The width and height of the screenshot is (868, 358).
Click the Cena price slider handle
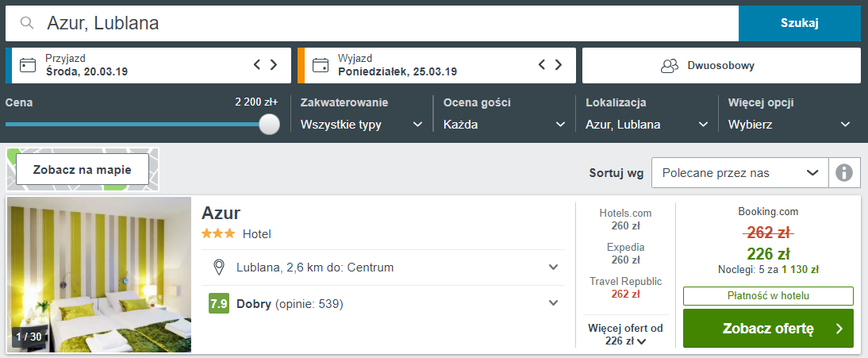[x=270, y=124]
